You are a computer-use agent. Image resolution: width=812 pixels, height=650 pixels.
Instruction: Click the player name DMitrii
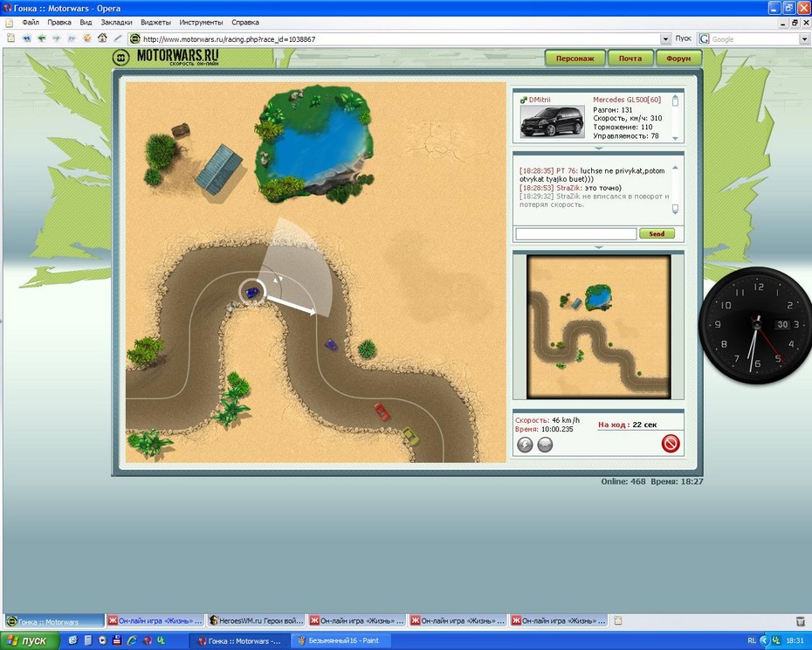(540, 100)
